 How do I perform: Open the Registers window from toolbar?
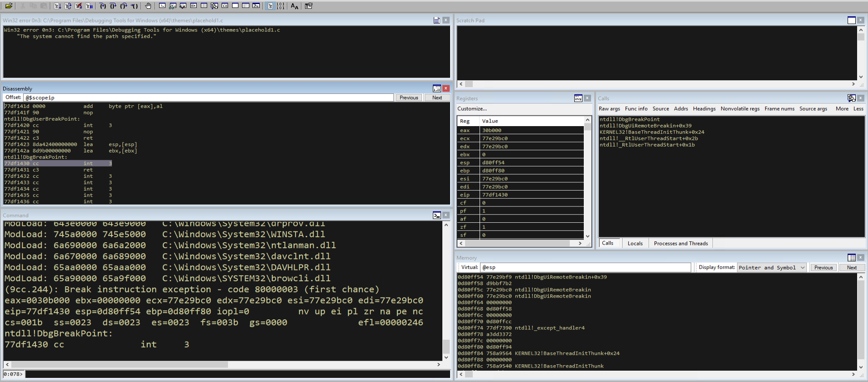point(194,6)
